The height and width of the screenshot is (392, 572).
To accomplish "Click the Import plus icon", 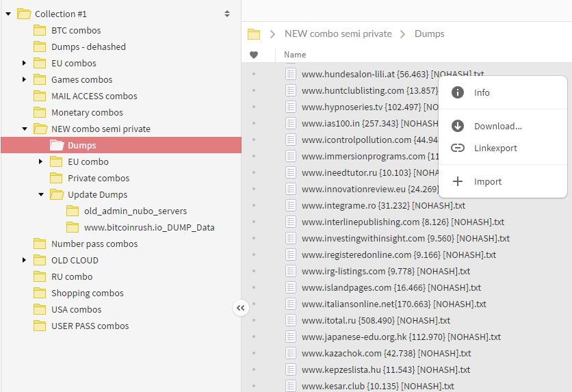I will point(458,181).
